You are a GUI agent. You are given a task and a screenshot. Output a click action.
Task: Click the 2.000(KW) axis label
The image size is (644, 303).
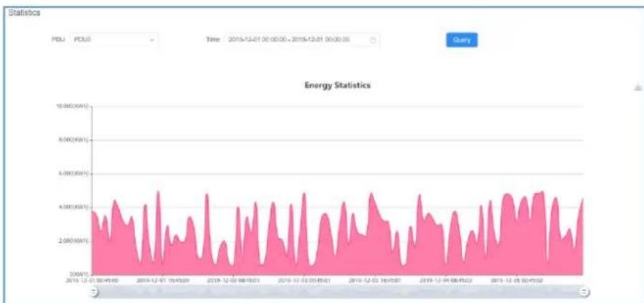[75, 240]
